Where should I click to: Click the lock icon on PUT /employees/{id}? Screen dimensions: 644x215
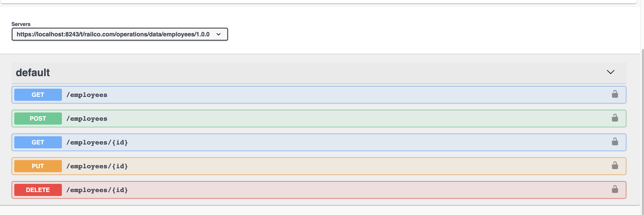click(615, 166)
